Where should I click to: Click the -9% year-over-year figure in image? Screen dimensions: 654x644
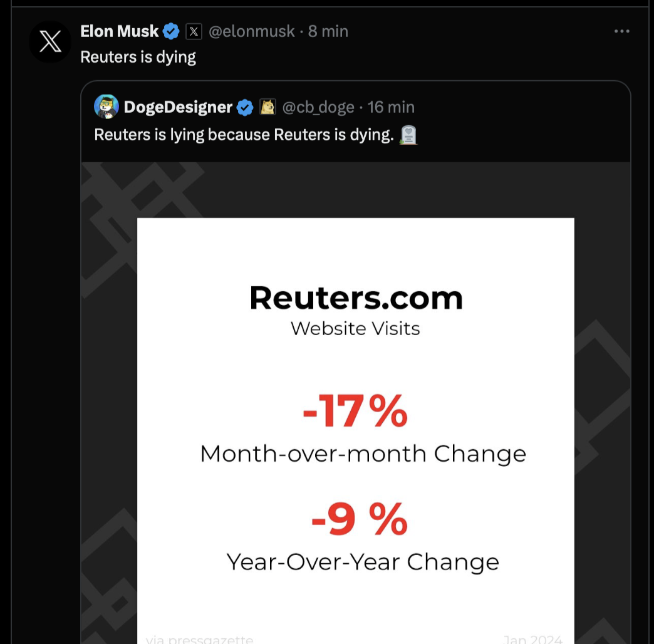[359, 519]
